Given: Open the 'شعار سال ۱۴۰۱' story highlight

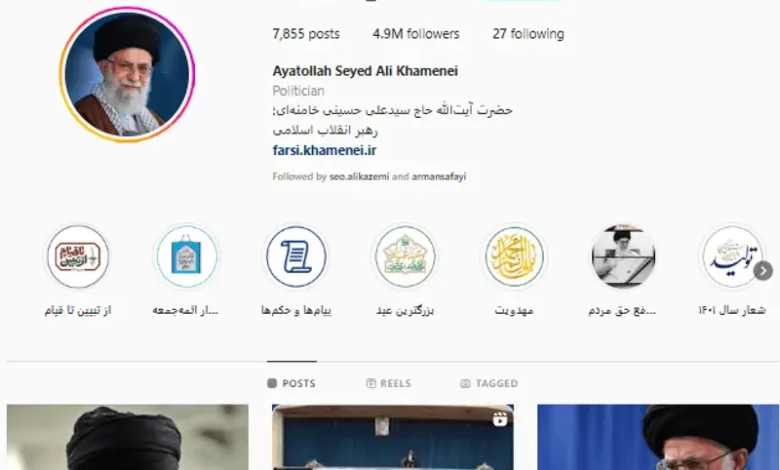Looking at the screenshot, I should [x=732, y=257].
